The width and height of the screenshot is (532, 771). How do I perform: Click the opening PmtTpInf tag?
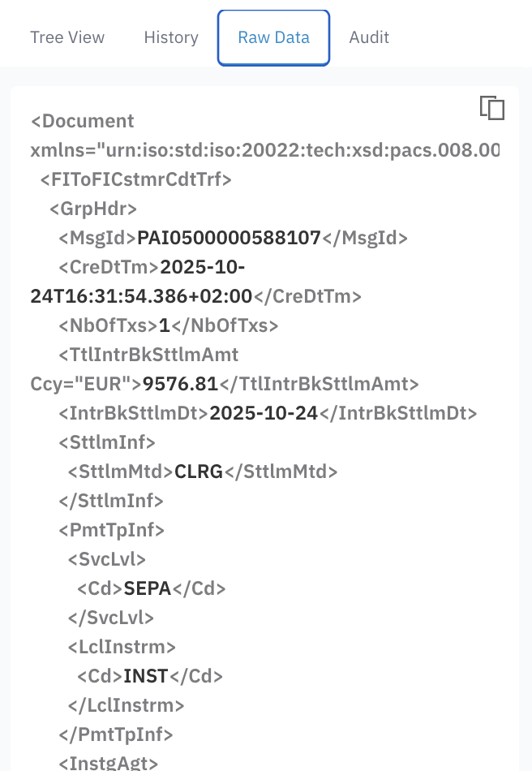point(111,530)
